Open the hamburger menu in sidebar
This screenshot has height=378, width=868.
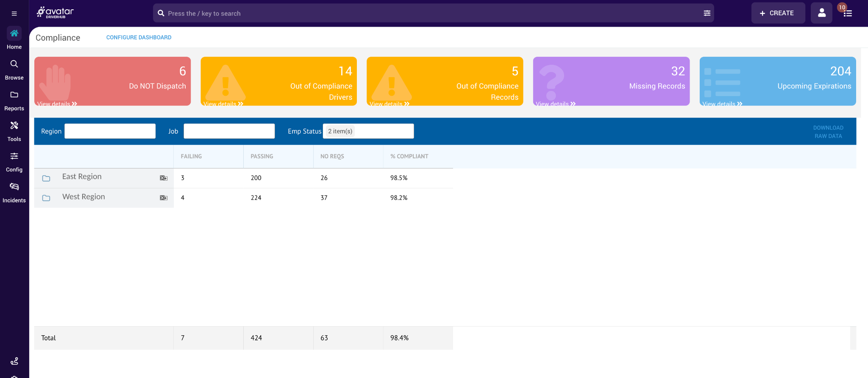[14, 14]
